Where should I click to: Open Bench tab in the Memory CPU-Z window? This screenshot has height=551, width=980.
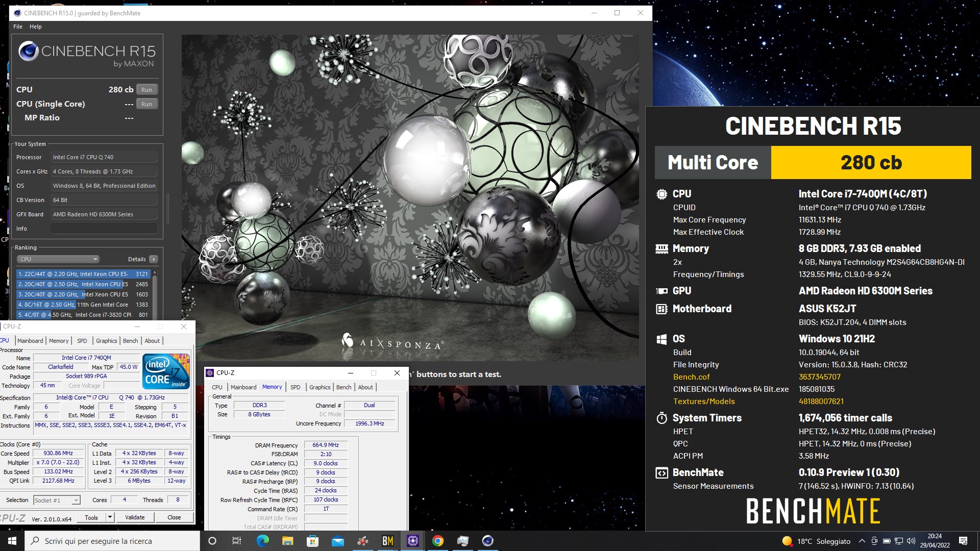click(x=344, y=387)
